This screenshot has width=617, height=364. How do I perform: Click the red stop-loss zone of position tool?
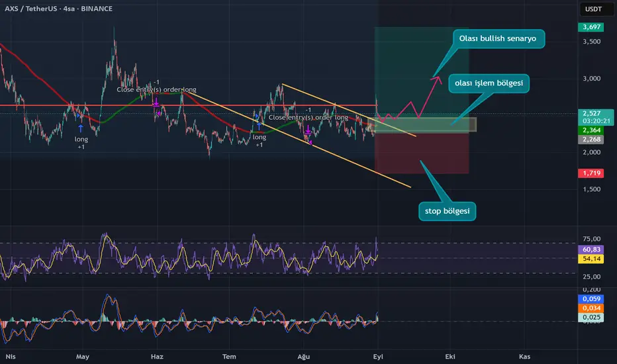point(422,153)
